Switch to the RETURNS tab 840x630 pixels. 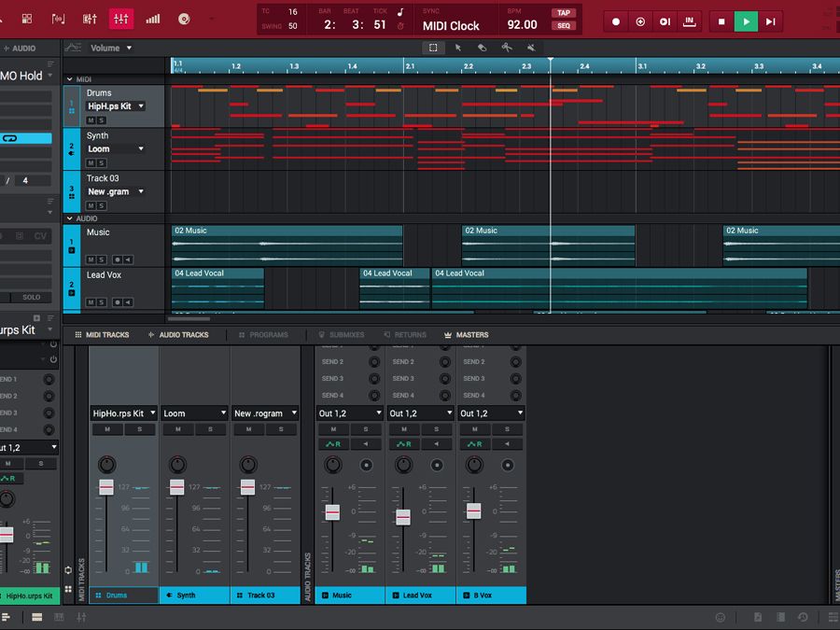405,335
